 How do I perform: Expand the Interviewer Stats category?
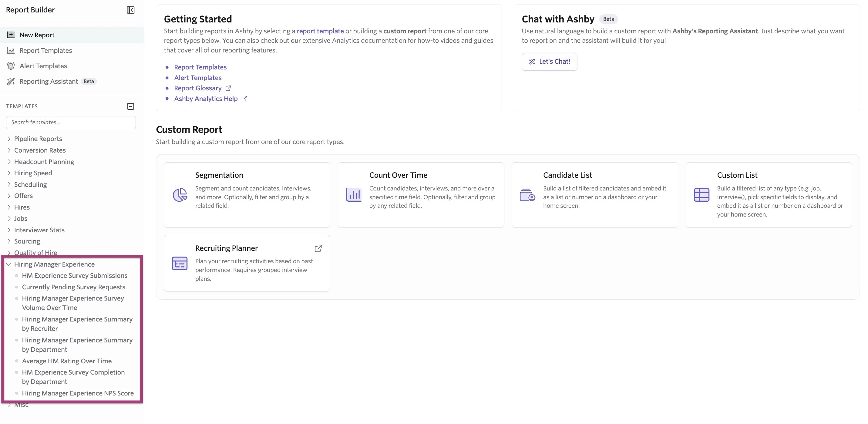point(9,230)
